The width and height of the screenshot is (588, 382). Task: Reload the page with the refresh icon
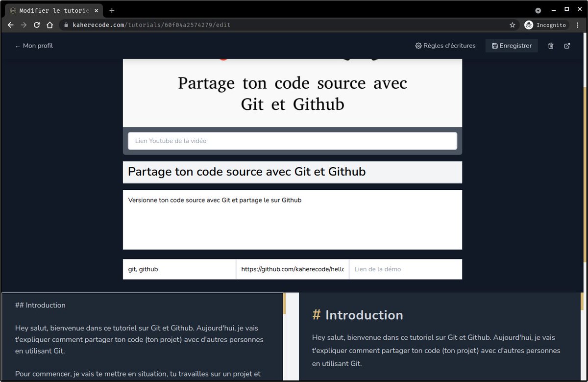coord(37,25)
